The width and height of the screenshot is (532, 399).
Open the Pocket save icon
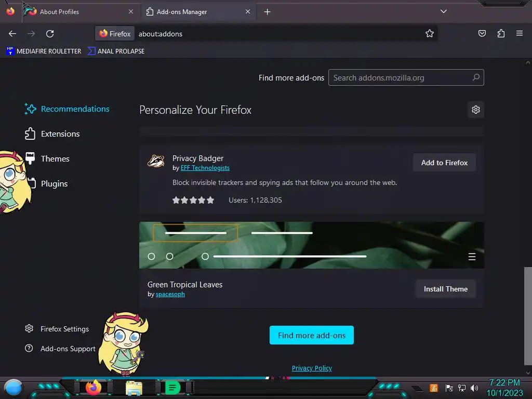click(482, 33)
